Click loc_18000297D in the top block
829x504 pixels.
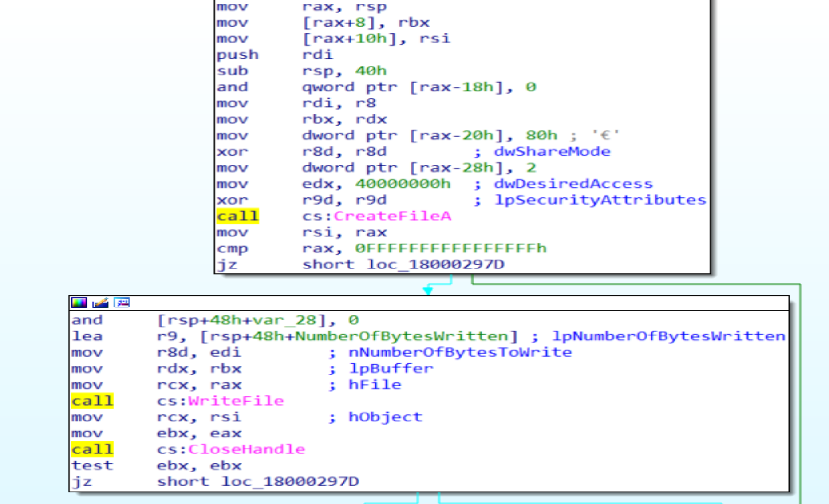point(435,264)
